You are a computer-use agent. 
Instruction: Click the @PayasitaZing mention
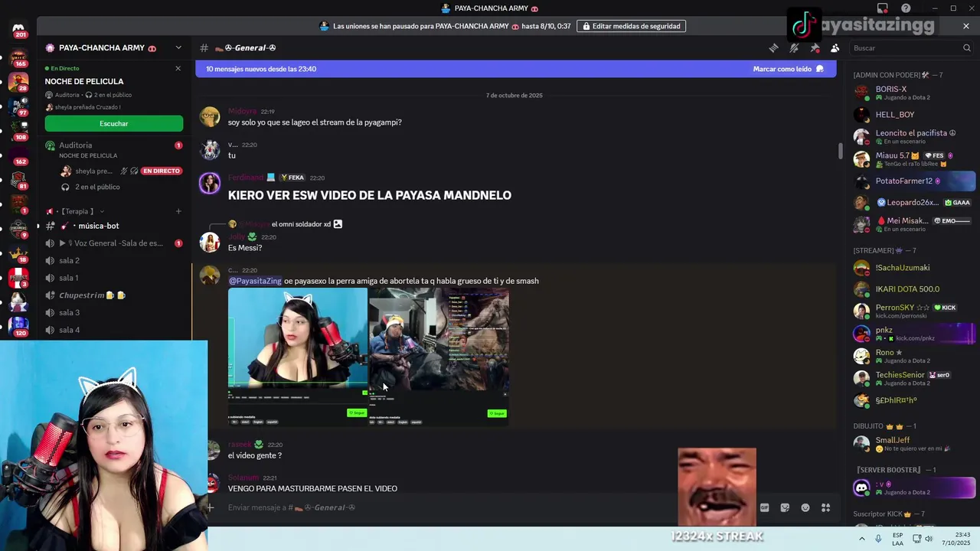point(255,281)
